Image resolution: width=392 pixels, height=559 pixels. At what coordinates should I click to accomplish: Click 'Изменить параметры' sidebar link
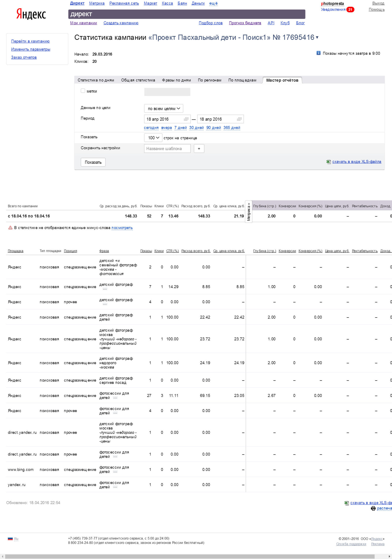pyautogui.click(x=31, y=49)
